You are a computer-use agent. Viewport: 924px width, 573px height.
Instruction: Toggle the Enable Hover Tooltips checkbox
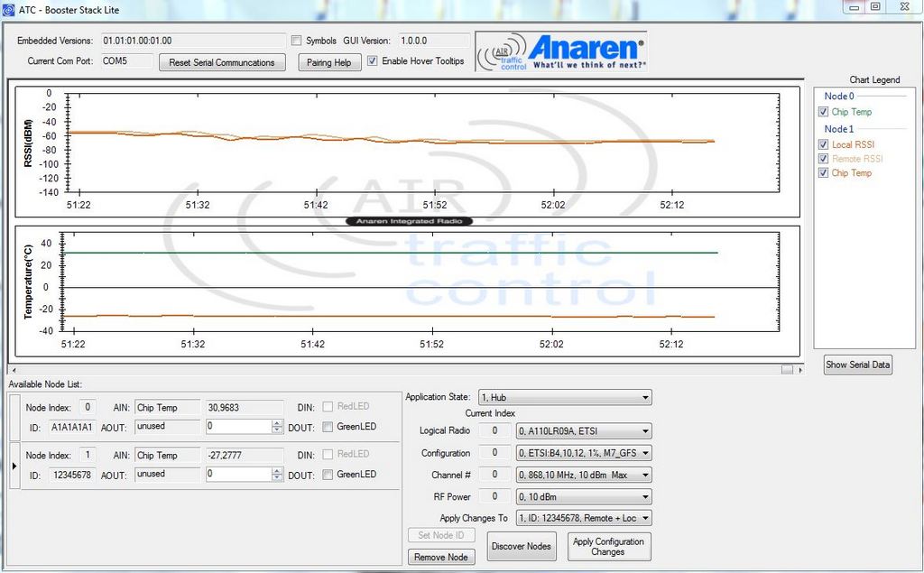(373, 61)
